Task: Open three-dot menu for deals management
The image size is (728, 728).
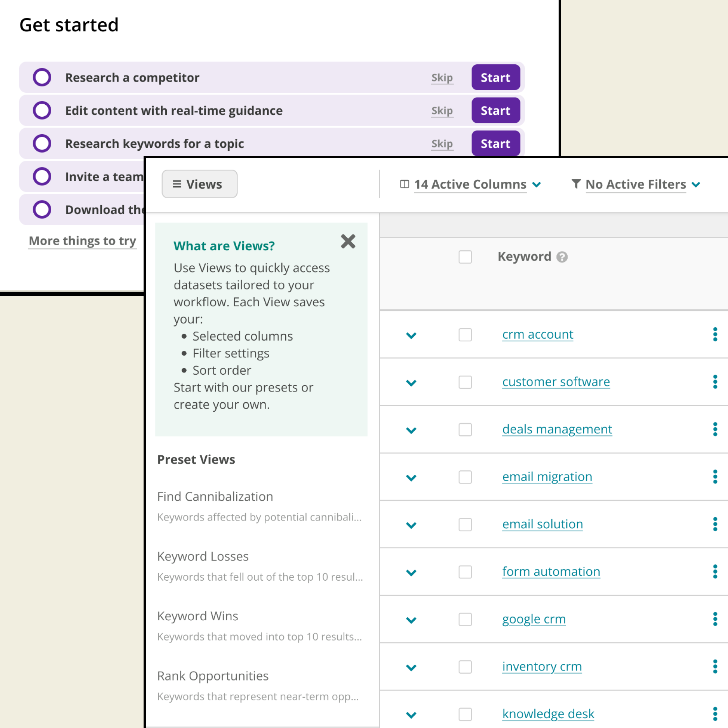Action: click(x=715, y=429)
